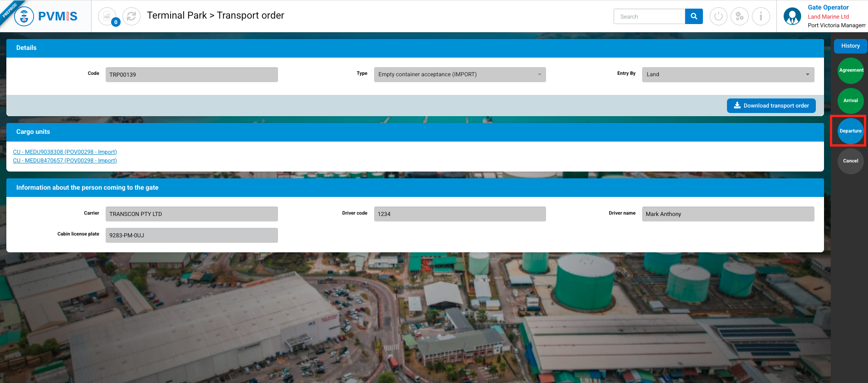The height and width of the screenshot is (383, 868).
Task: Open the documents icon with 0 badge
Action: click(x=107, y=17)
